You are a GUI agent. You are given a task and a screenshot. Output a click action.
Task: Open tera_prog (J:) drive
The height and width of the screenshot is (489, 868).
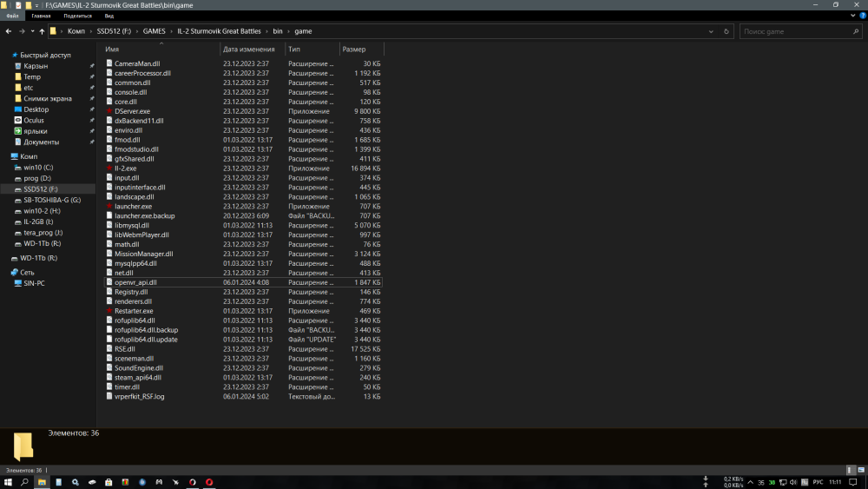click(x=43, y=233)
